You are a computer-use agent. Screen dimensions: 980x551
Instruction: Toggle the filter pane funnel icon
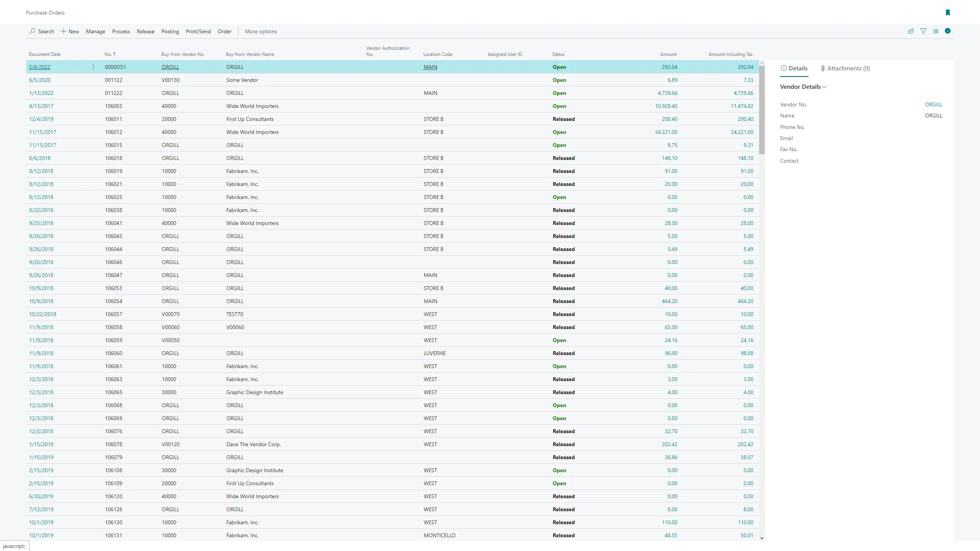pyautogui.click(x=923, y=31)
